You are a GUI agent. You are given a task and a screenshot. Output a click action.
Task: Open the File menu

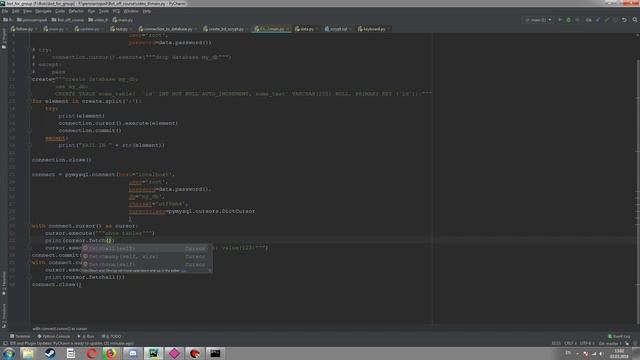pyautogui.click(x=5, y=11)
